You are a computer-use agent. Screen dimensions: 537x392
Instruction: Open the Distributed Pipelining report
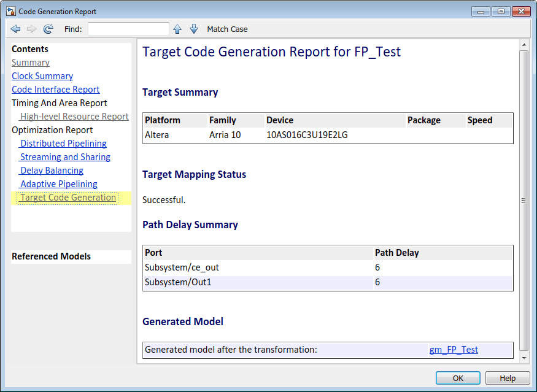63,144
